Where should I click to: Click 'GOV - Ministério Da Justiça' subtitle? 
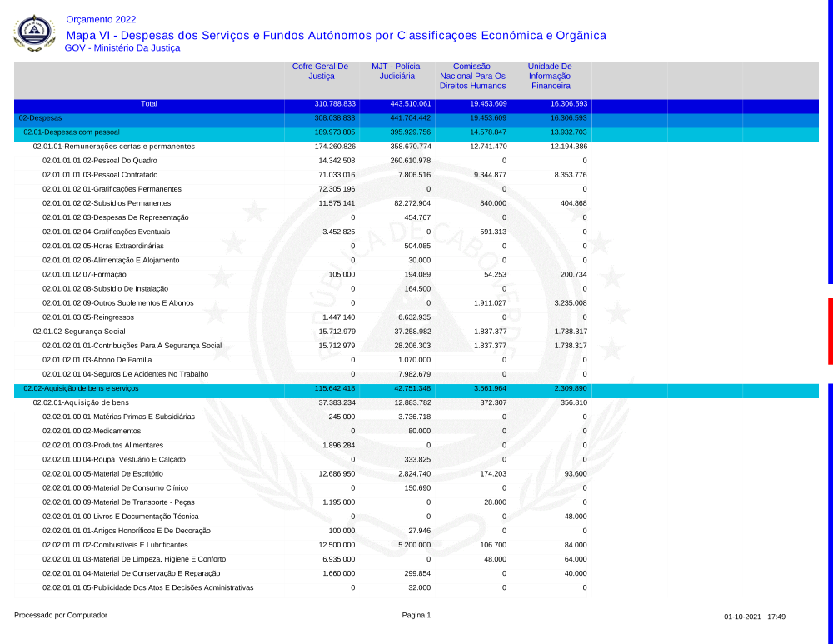pyautogui.click(x=122, y=48)
